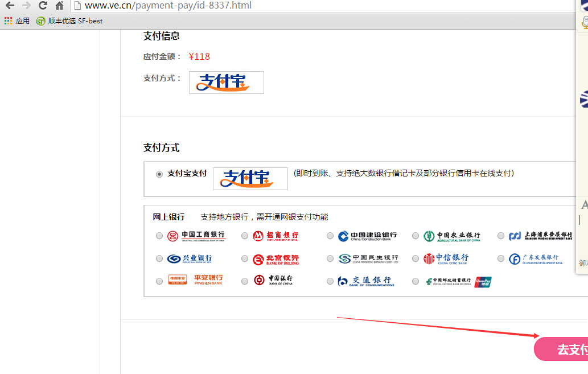
Task: Click the 中国民生银行 logo
Action: pos(368,258)
